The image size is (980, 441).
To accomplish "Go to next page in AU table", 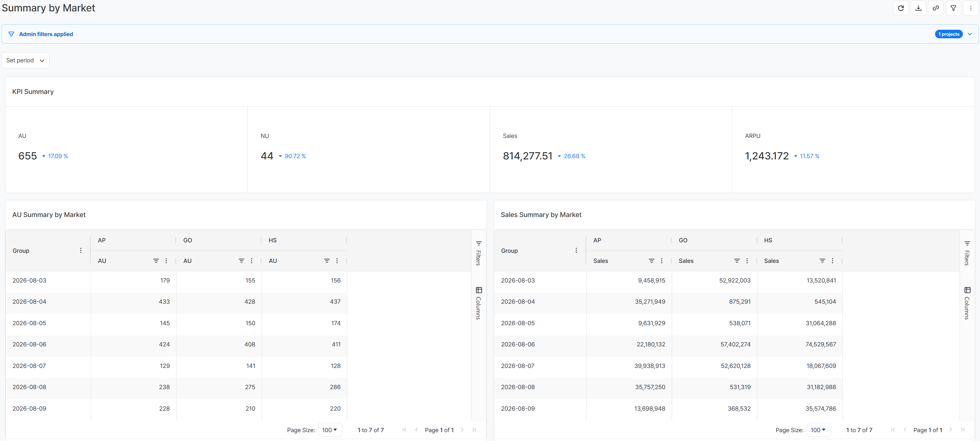I will click(x=462, y=430).
